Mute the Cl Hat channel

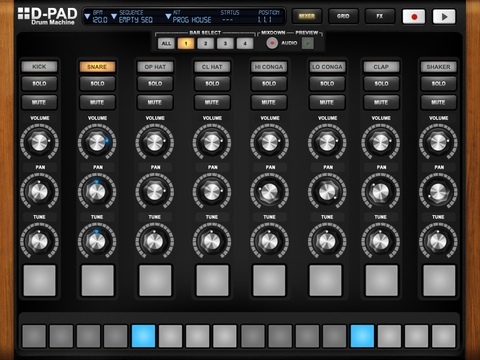212,102
